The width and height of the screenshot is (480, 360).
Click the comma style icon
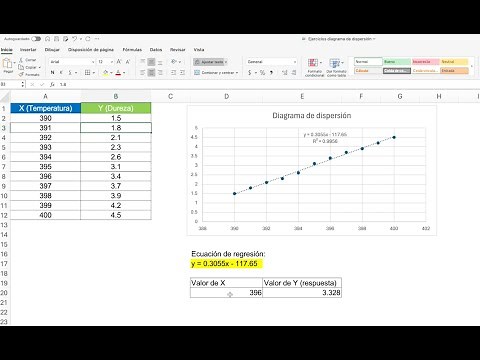271,72
